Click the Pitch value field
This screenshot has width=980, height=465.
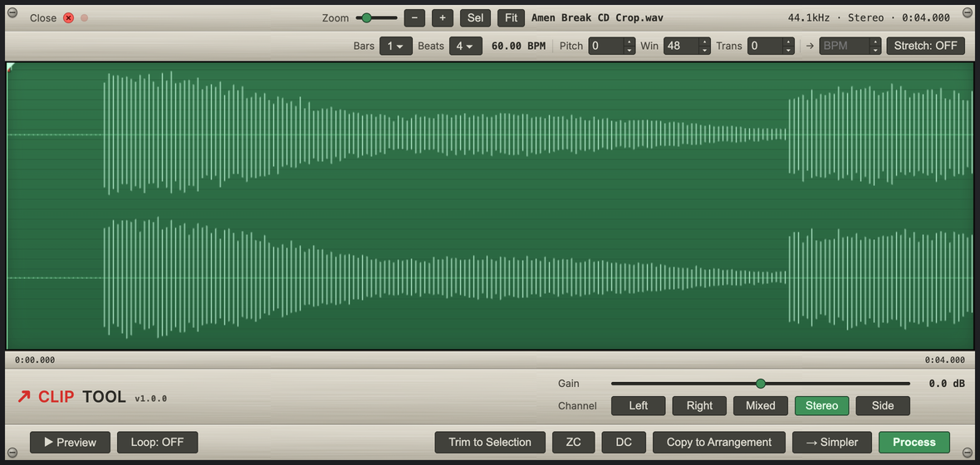click(605, 46)
